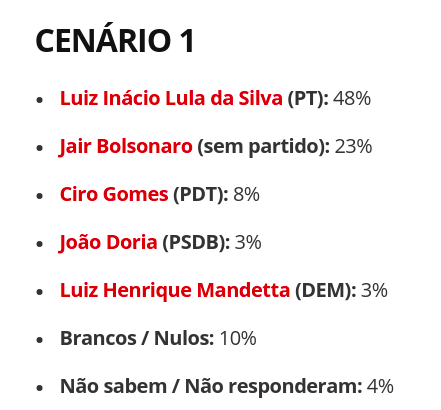The image size is (441, 410).
Task: Click the 8% value for Ciro Gomes
Action: coord(246,195)
